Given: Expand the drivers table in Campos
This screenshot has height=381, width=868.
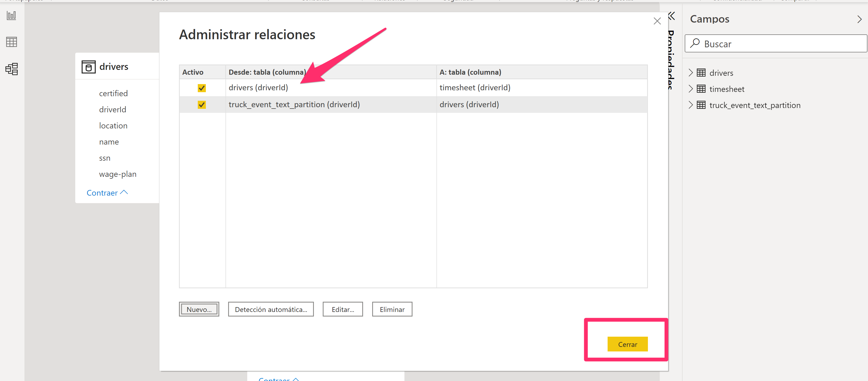Looking at the screenshot, I should (690, 73).
